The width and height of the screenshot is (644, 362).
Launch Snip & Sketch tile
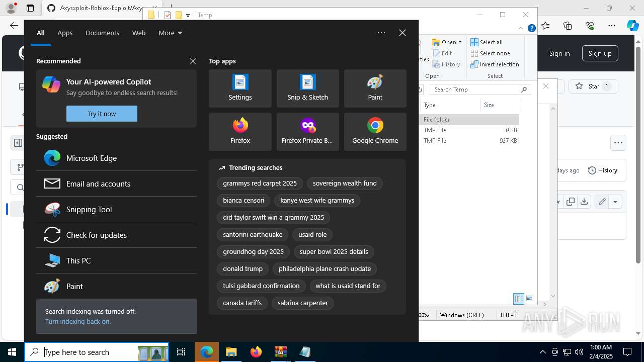point(307,88)
